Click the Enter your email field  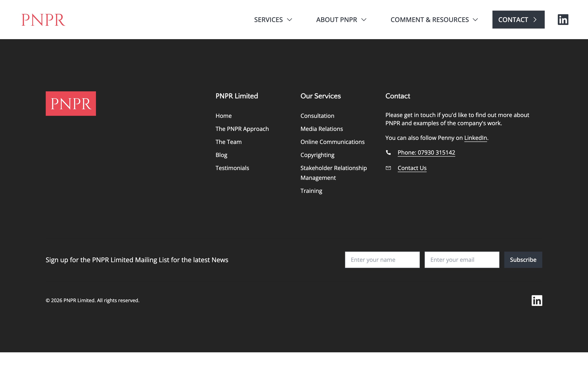pos(462,260)
